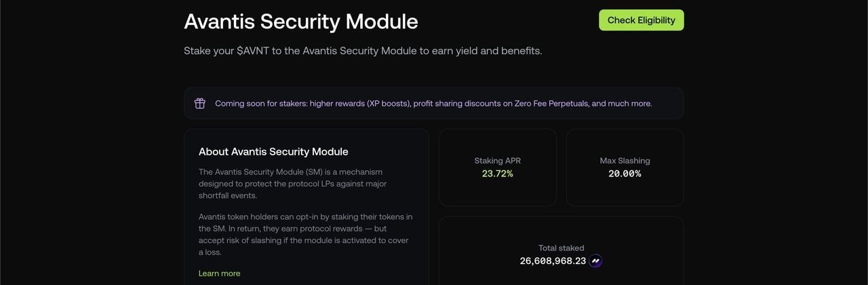The height and width of the screenshot is (285, 868).
Task: Select the 23.72% staking APR value
Action: (x=497, y=174)
